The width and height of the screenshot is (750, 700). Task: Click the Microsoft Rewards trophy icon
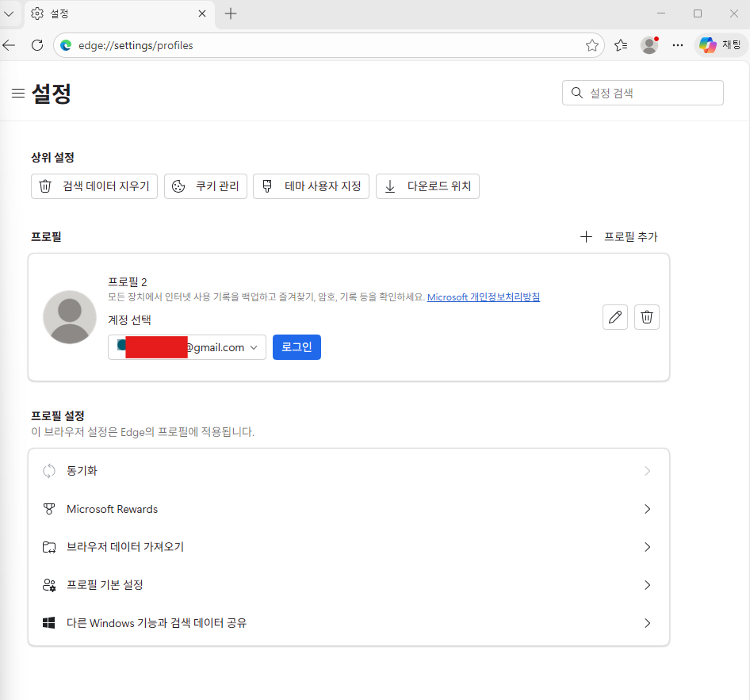click(48, 509)
